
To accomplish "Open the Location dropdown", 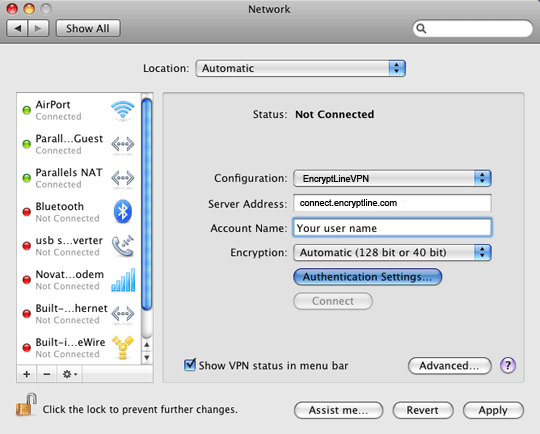I will pyautogui.click(x=300, y=68).
